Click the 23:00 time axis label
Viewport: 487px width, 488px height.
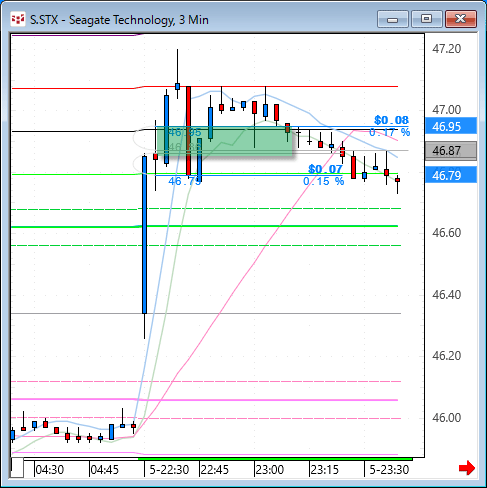coord(270,470)
